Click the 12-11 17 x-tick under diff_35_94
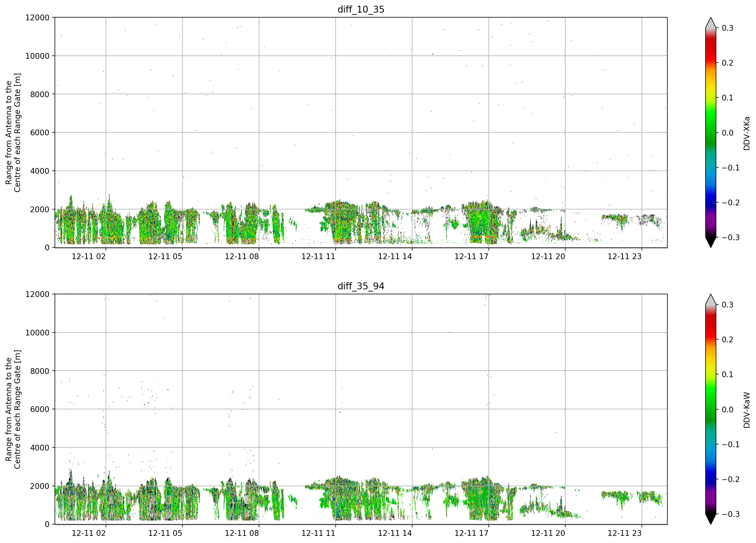The width and height of the screenshot is (756, 543). click(471, 533)
